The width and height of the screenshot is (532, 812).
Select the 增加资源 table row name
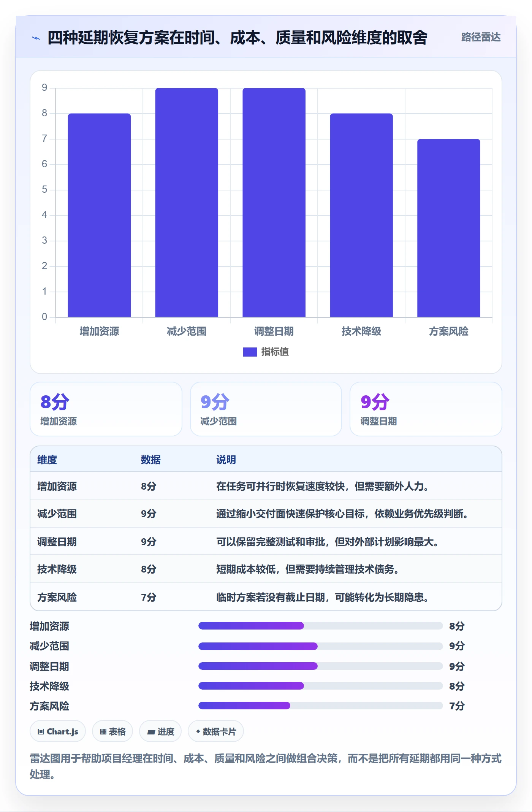click(57, 486)
